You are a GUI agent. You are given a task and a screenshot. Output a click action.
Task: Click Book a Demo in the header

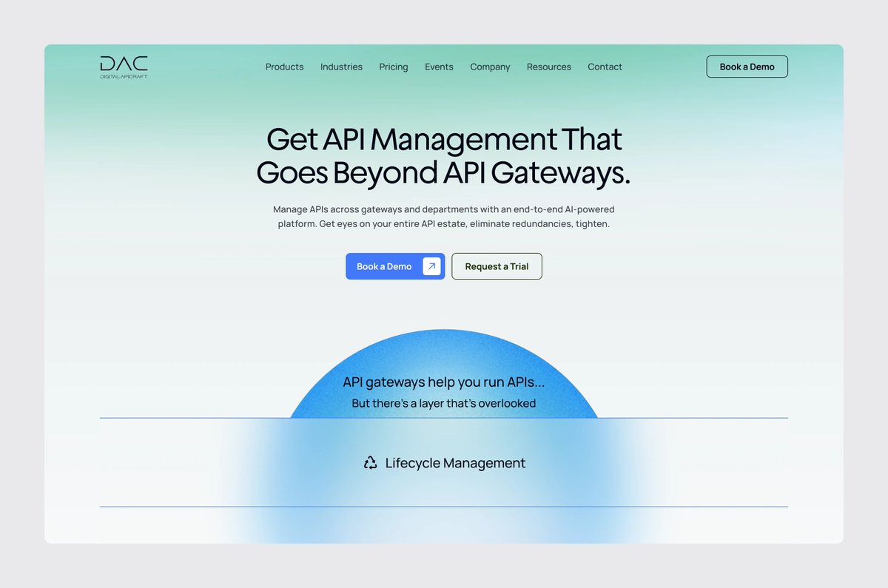(747, 67)
